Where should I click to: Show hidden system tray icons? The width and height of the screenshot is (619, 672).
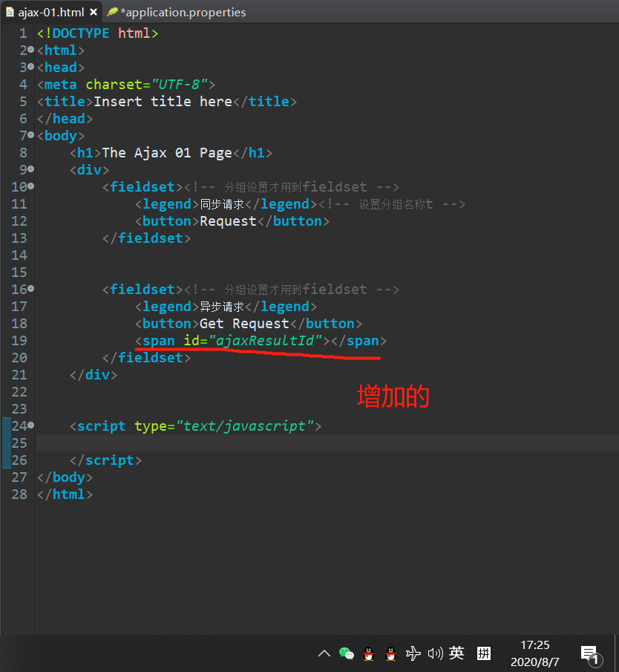[324, 653]
